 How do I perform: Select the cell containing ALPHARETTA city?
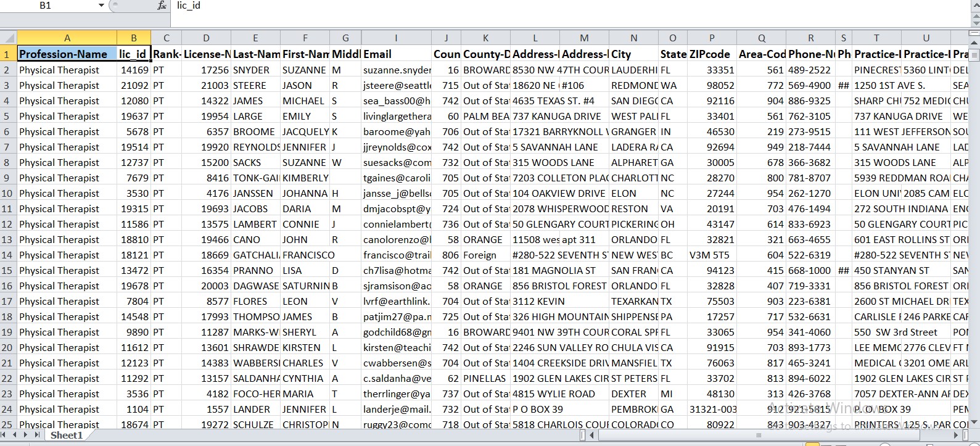[633, 162]
